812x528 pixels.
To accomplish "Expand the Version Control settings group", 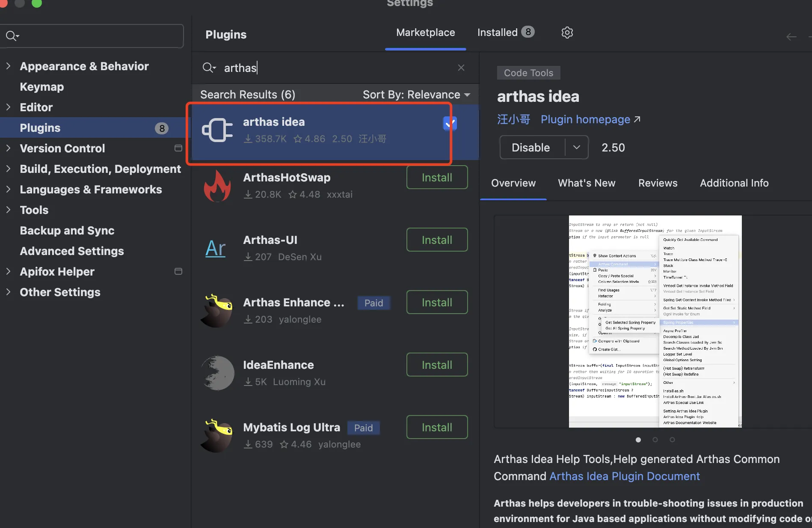I will click(x=8, y=148).
